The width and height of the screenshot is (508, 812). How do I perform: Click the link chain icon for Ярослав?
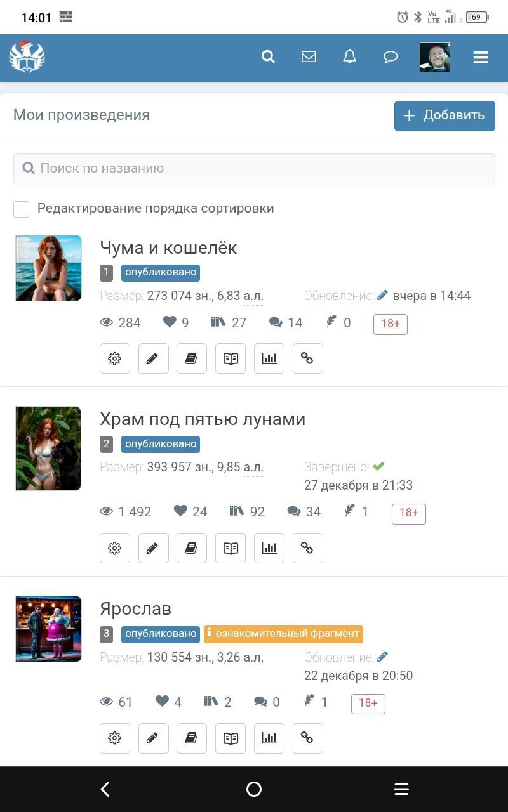click(x=308, y=738)
